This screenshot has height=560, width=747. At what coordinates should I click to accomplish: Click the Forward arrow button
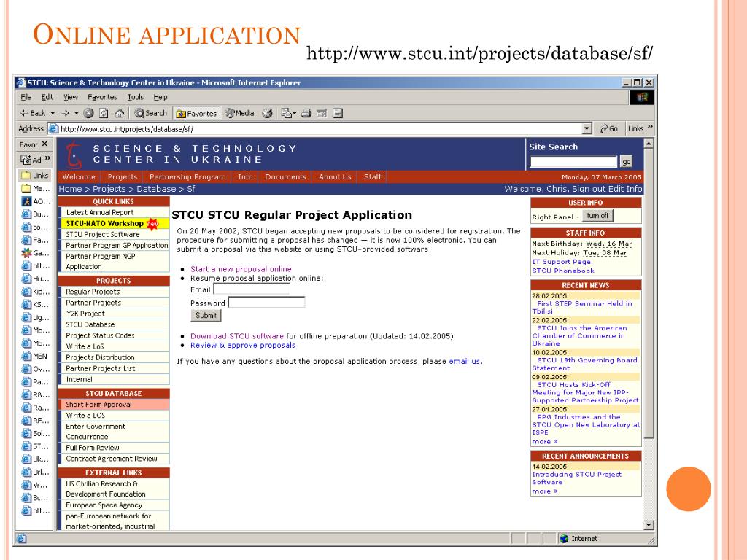pyautogui.click(x=65, y=113)
